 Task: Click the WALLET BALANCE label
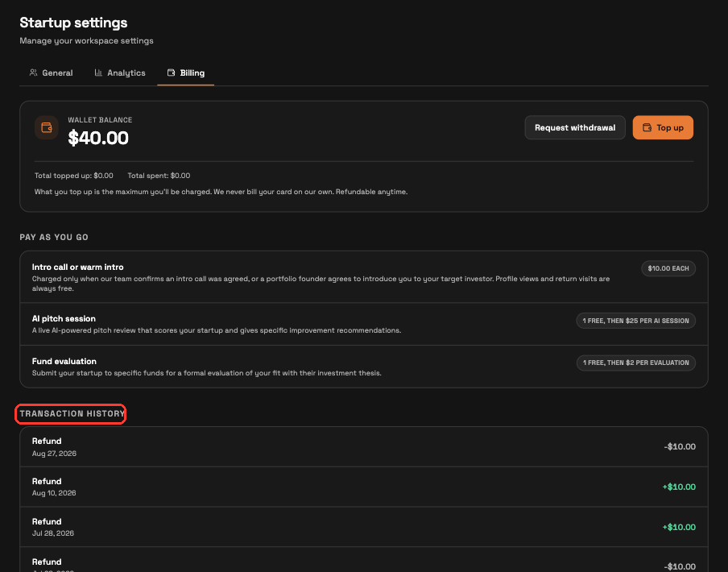coord(100,120)
